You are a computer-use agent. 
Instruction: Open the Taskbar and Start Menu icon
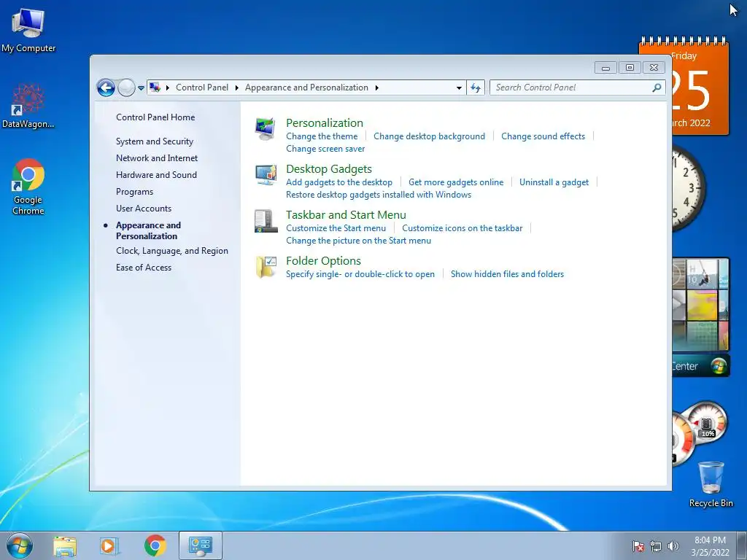266,221
